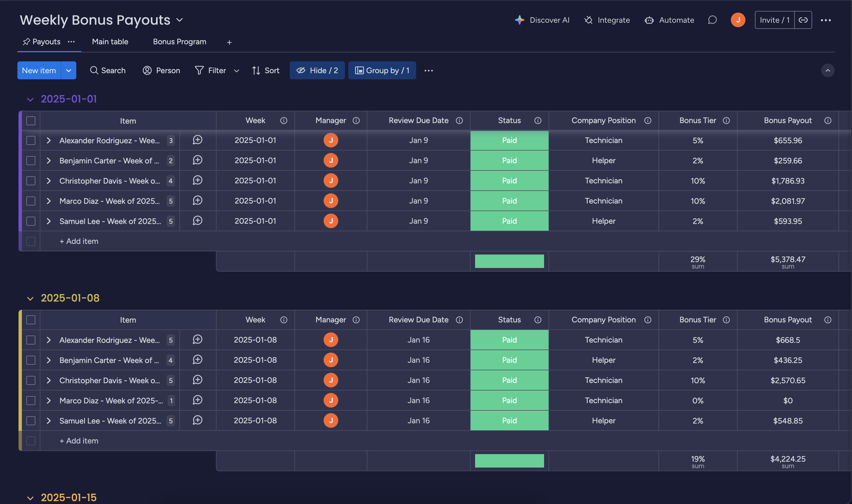Screen dimensions: 852x504
Task: Check Benjamin Carter row in 2025-01-01 group
Action: tap(31, 160)
